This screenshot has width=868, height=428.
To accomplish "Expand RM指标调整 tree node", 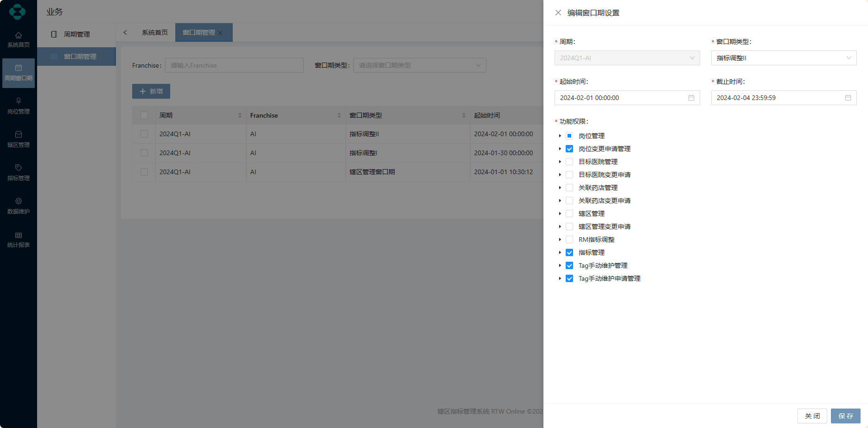I will click(x=560, y=239).
